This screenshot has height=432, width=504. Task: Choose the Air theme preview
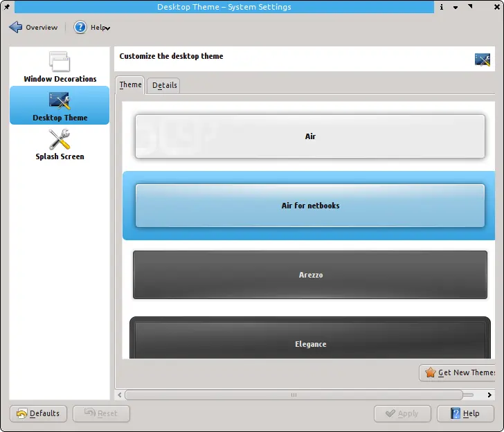tap(310, 136)
